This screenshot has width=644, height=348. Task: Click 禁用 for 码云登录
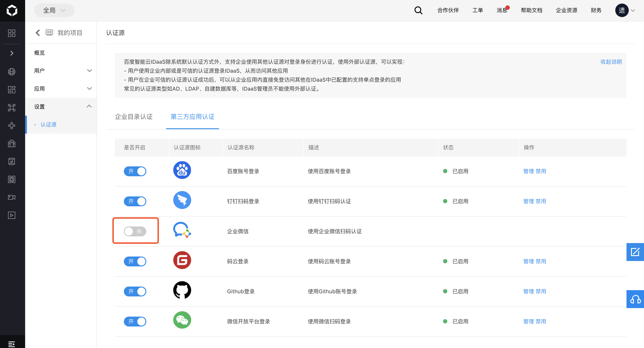point(541,261)
